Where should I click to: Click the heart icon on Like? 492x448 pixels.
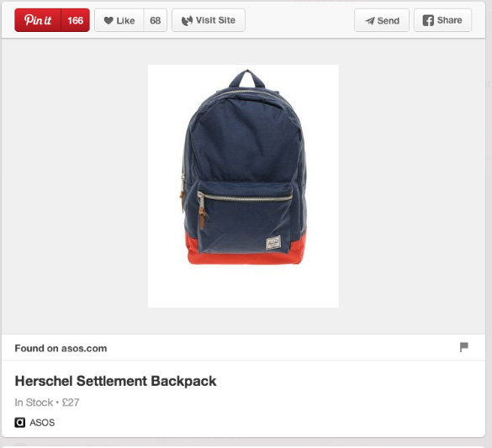(x=108, y=21)
